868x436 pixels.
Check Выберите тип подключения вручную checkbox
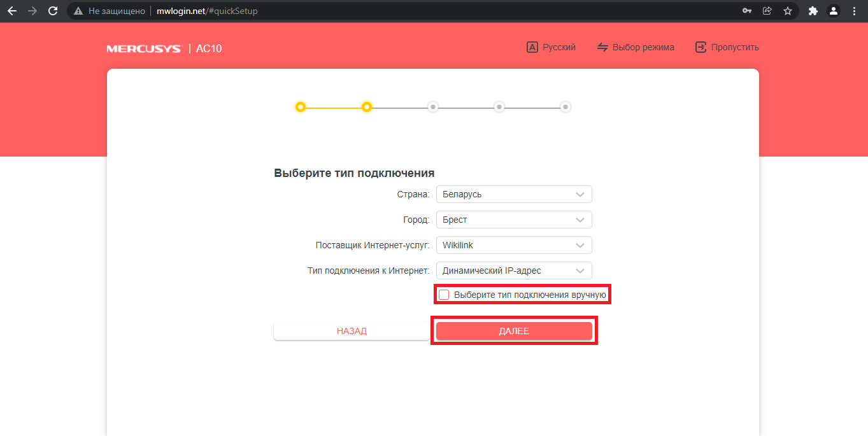(x=444, y=295)
